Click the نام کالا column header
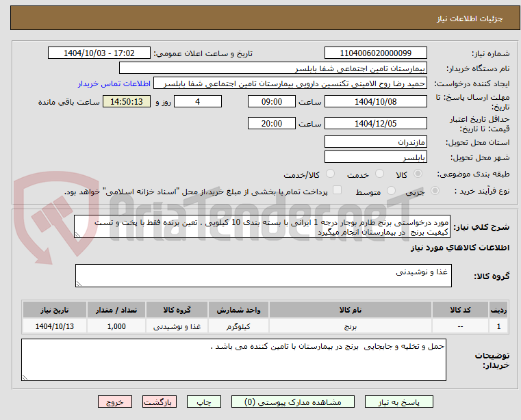521x420 pixels. click(x=351, y=310)
